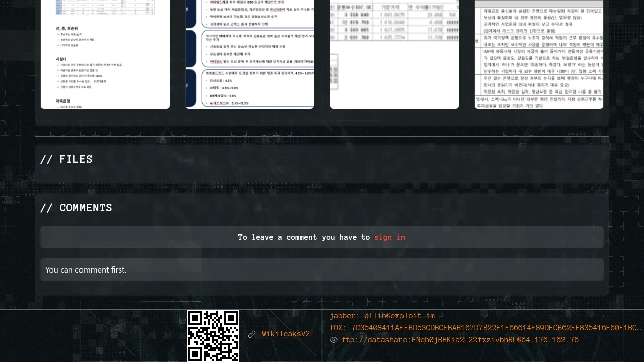This screenshot has width=644, height=362.
Task: Open the WikileaksV2 footer link
Action: click(x=286, y=334)
